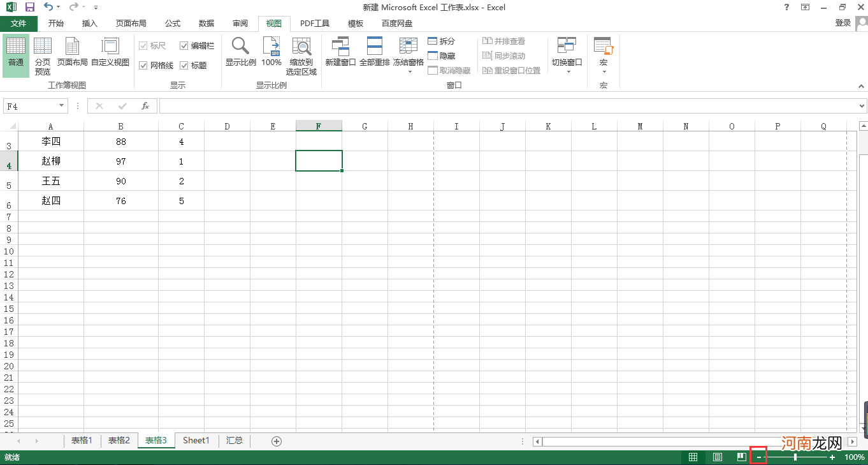Switch to the Insert (插入) tab

tap(90, 24)
